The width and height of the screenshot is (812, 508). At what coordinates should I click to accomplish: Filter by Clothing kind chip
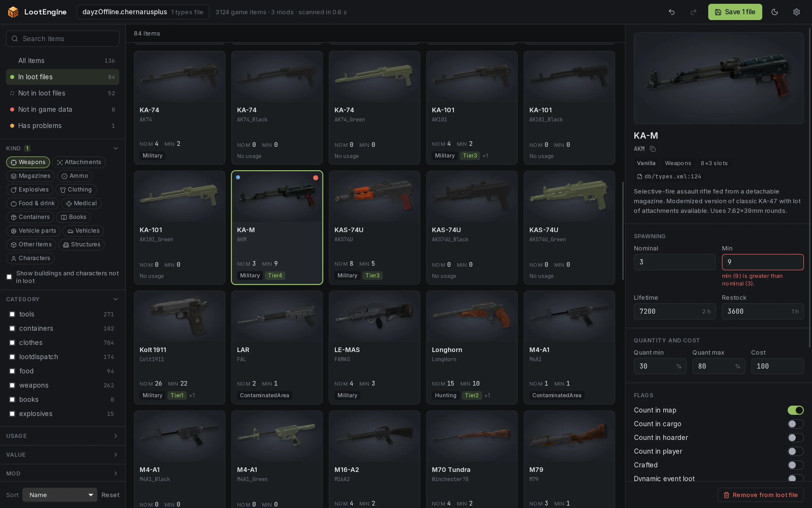76,190
